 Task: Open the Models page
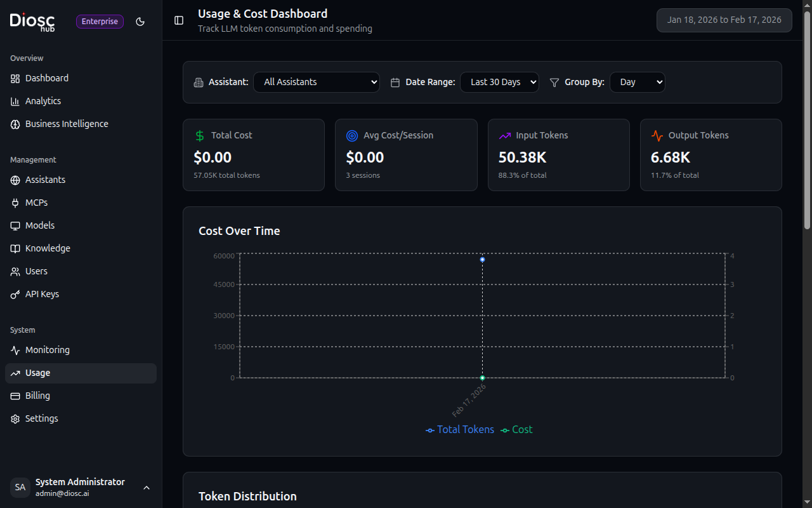(x=40, y=225)
